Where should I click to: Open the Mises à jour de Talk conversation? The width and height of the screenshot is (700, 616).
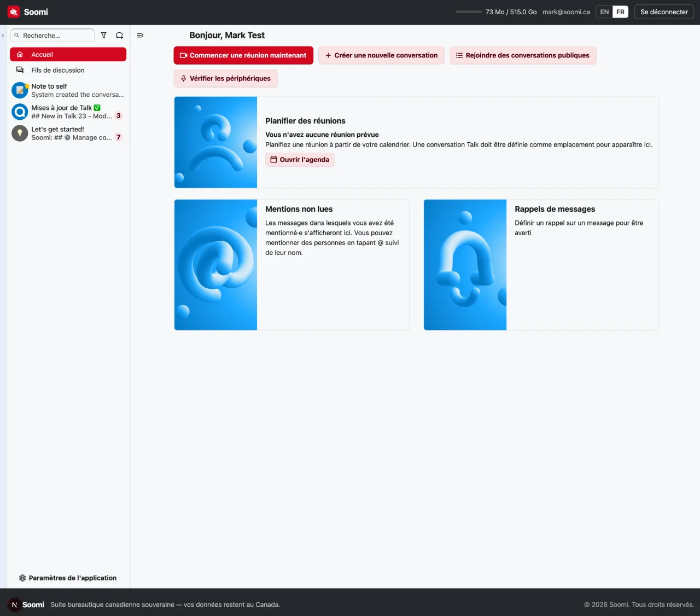[68, 112]
